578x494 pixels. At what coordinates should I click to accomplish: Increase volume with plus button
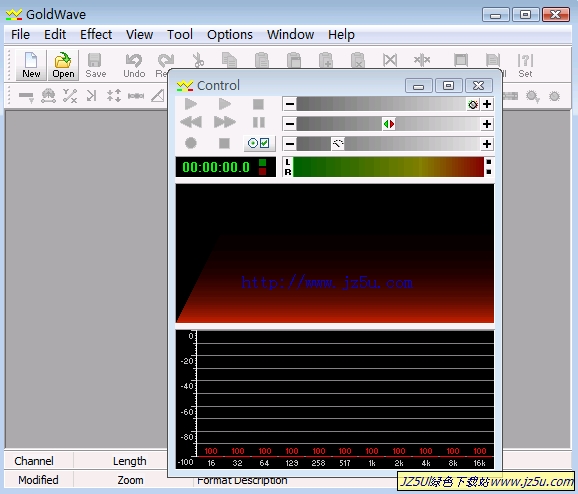click(x=487, y=104)
